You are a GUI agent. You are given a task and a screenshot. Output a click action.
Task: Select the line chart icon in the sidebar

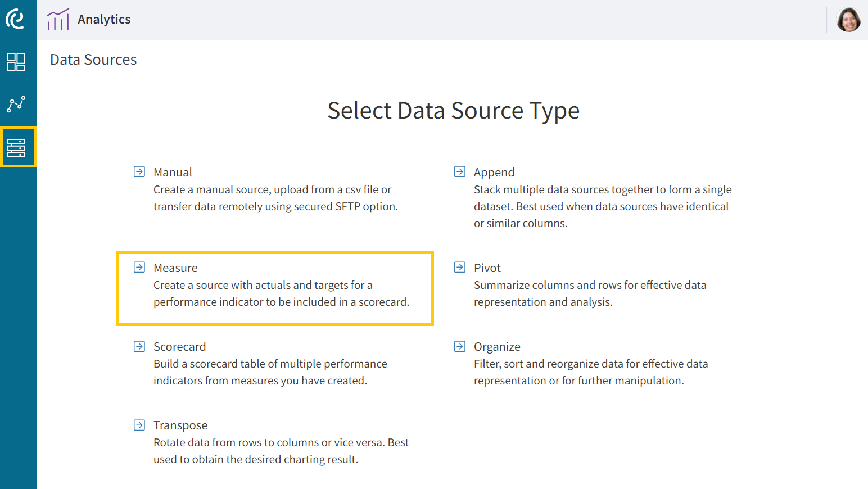(x=17, y=104)
